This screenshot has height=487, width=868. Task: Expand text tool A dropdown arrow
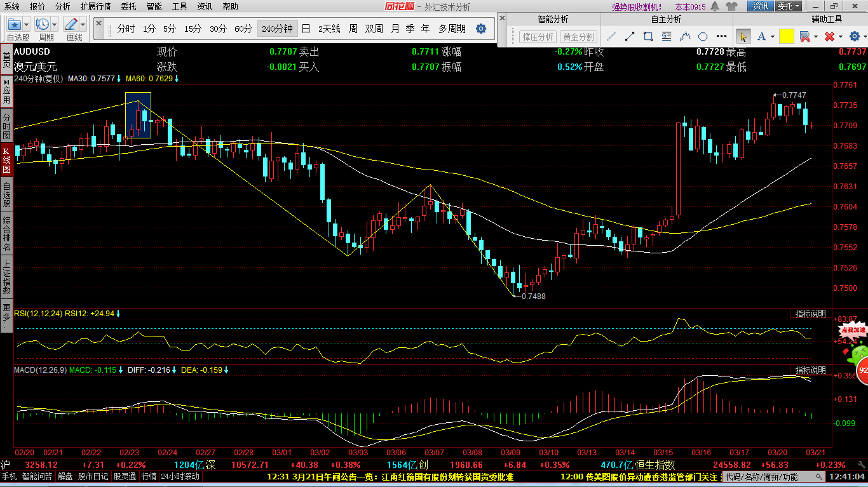[x=773, y=37]
